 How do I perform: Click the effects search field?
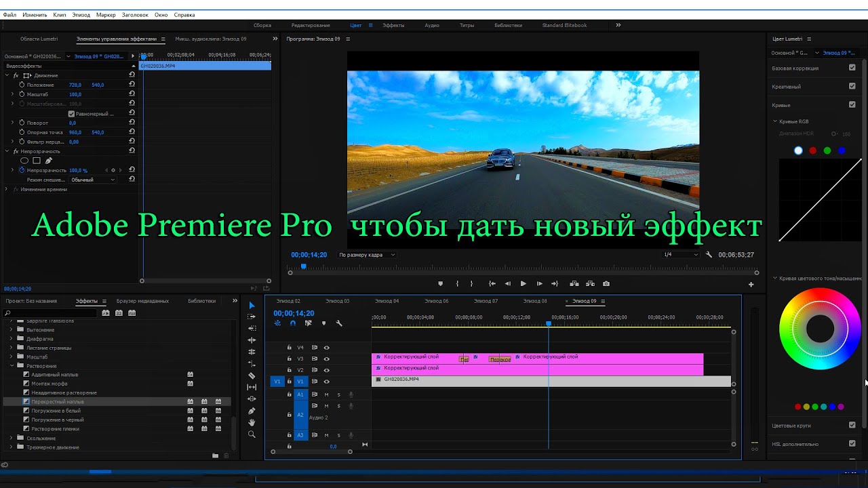[x=51, y=313]
